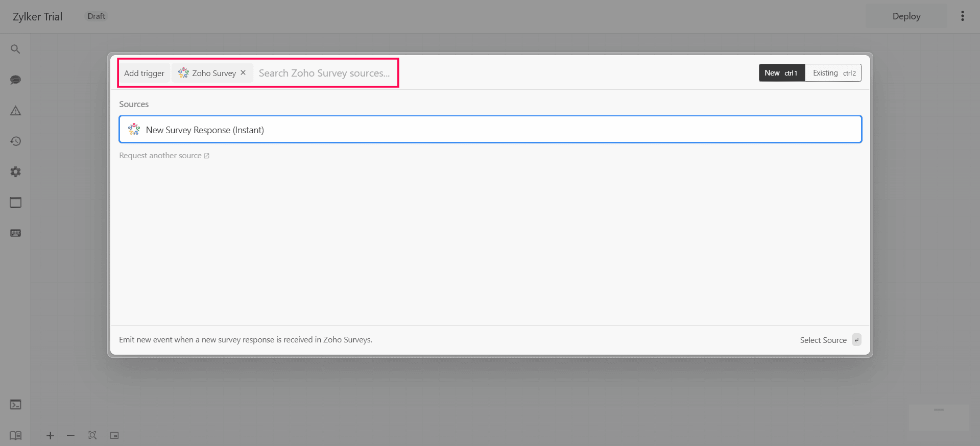Click the Zylker Trial workflow title
Image resolution: width=980 pixels, height=446 pixels.
coord(37,16)
